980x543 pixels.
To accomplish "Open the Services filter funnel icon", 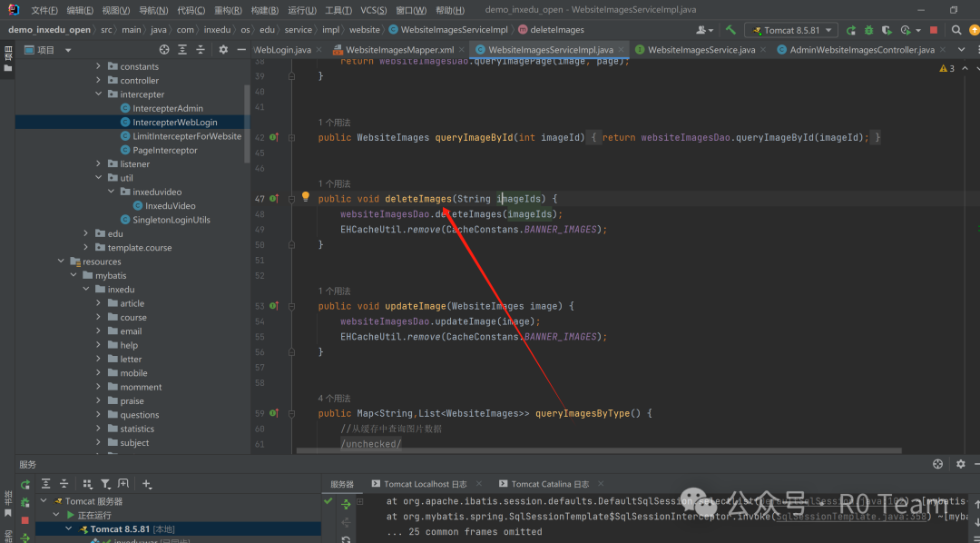I will tap(105, 484).
